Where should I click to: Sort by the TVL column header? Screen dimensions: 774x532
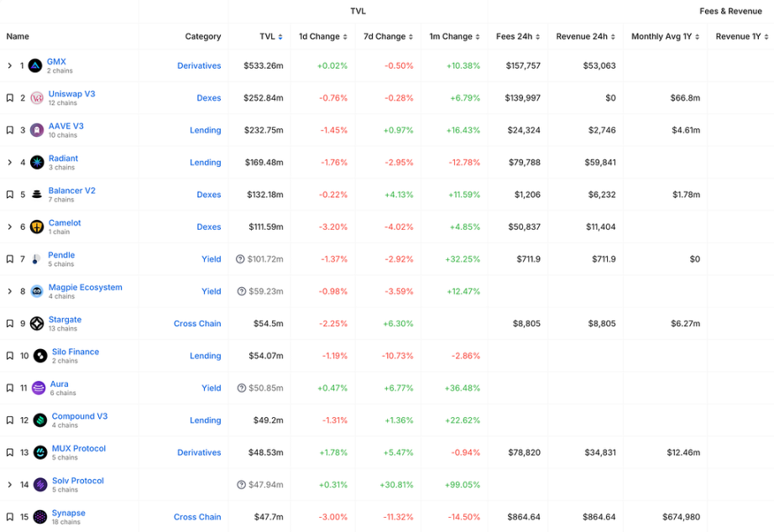(270, 37)
